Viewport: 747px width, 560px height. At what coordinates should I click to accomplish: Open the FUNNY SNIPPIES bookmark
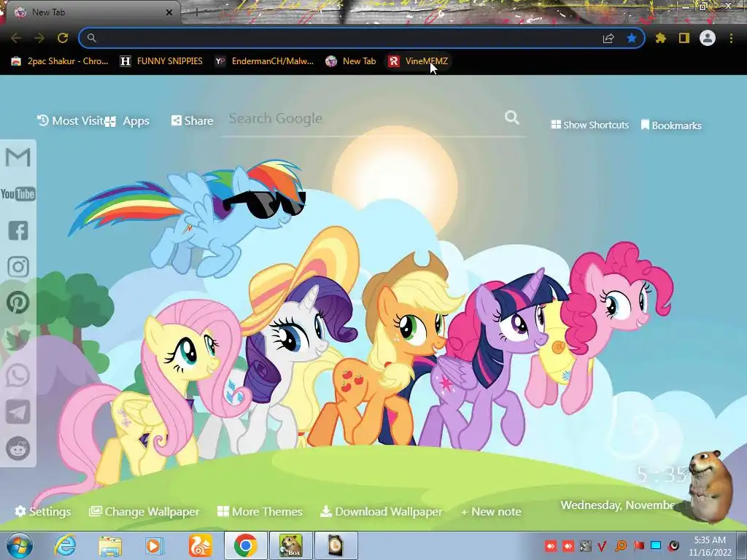pos(161,61)
